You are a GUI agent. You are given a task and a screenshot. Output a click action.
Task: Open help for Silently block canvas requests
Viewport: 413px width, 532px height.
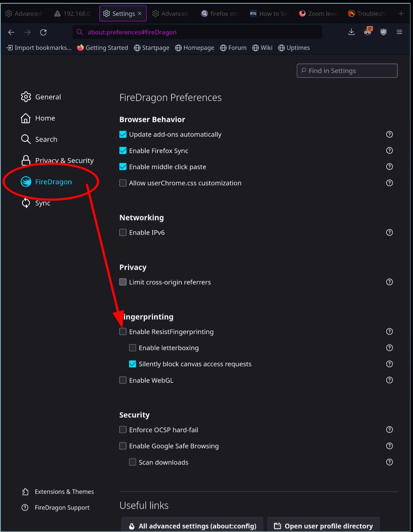click(x=389, y=364)
